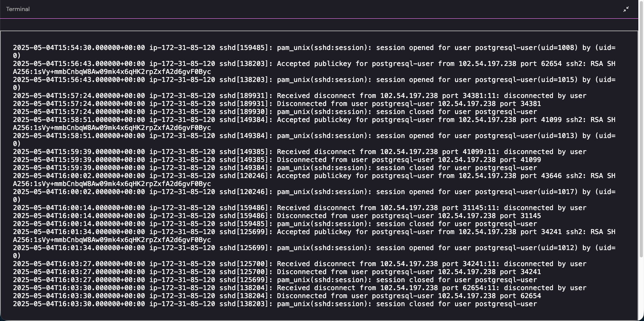644x321 pixels.
Task: Click session closed line from sshd[189930]
Action: pos(275,112)
